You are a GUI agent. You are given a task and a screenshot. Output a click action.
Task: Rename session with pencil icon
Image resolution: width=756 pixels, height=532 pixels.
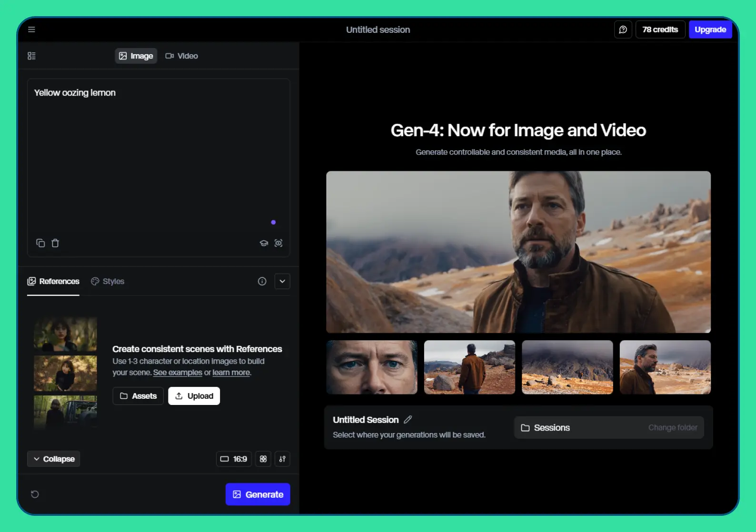point(408,420)
